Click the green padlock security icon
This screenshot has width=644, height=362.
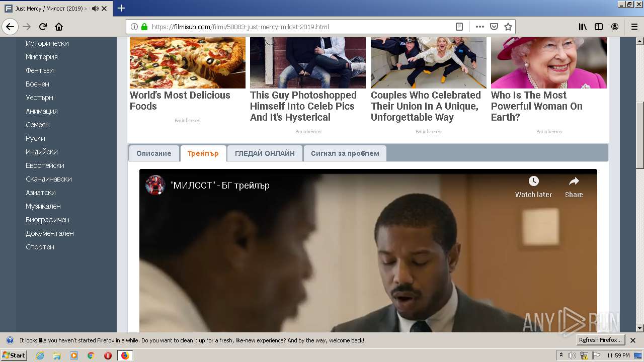(144, 27)
